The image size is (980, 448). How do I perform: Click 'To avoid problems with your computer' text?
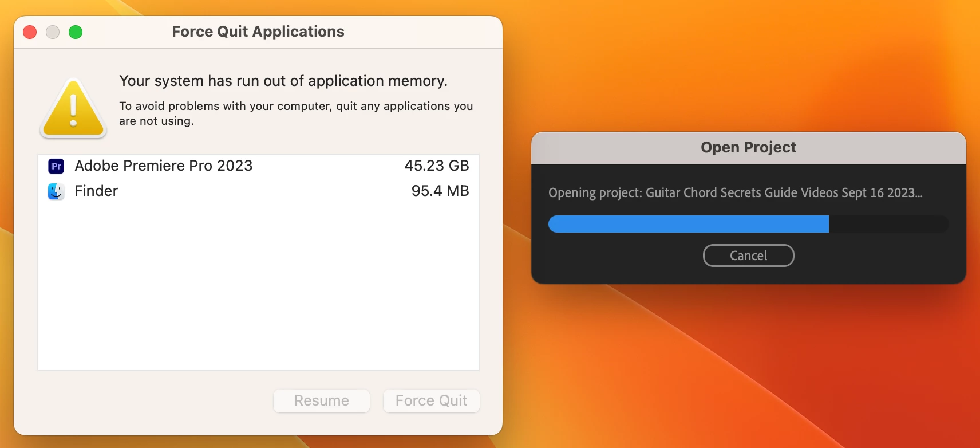[296, 113]
